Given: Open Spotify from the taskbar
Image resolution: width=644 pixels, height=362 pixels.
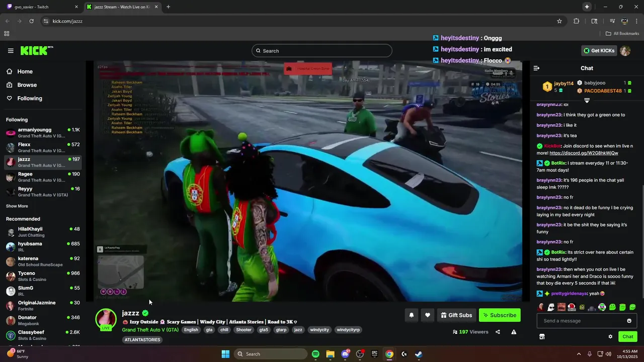Looking at the screenshot, I should (x=315, y=354).
